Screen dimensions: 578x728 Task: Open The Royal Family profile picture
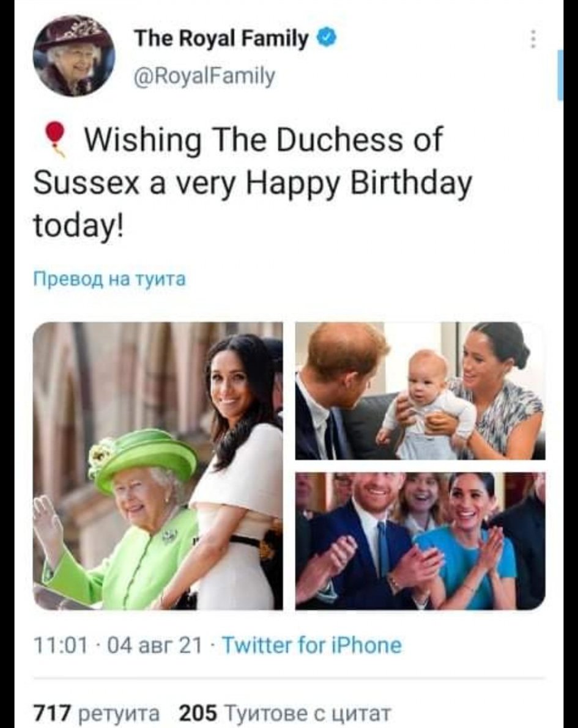tap(73, 56)
